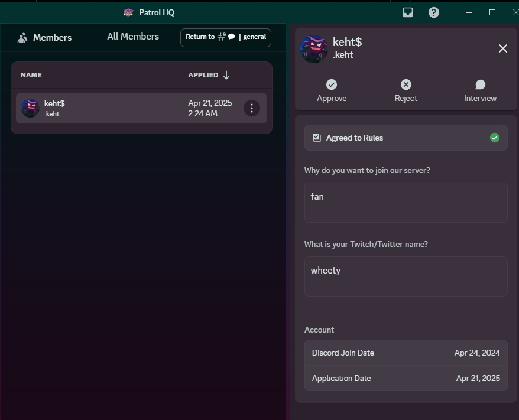Image resolution: width=519 pixels, height=420 pixels.
Task: Click the Members people icon
Action: point(22,38)
